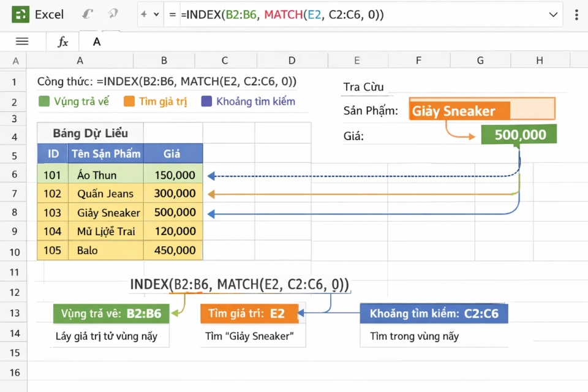
Task: Click the orange Tìm giá trị legend icon
Action: coord(128,102)
